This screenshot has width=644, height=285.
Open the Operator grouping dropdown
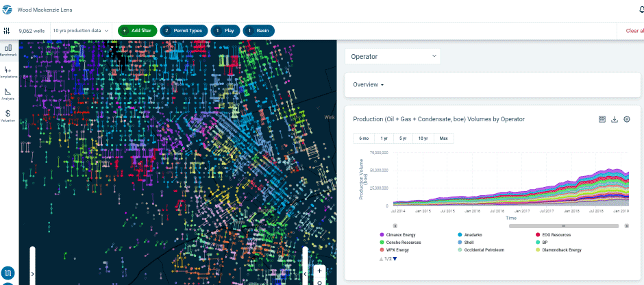[x=393, y=56]
